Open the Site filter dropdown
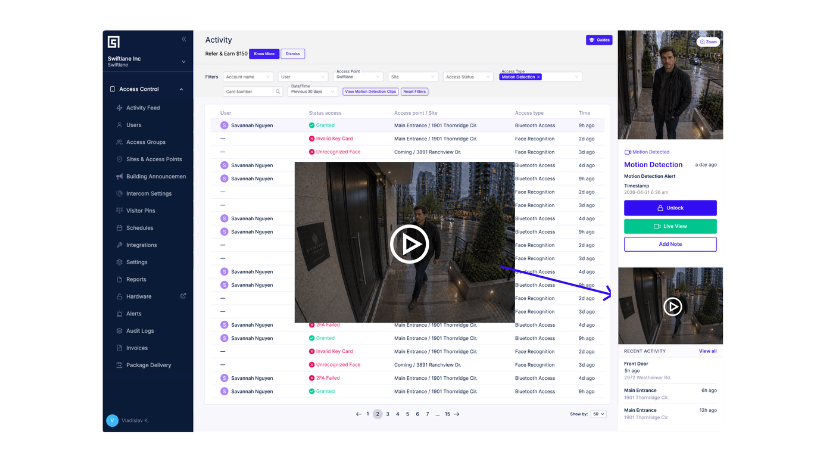This screenshot has height=462, width=826. (413, 77)
